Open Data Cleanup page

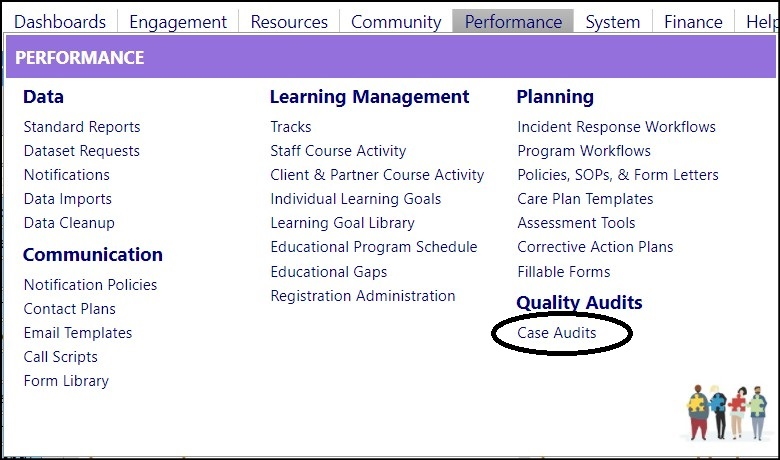tap(69, 223)
